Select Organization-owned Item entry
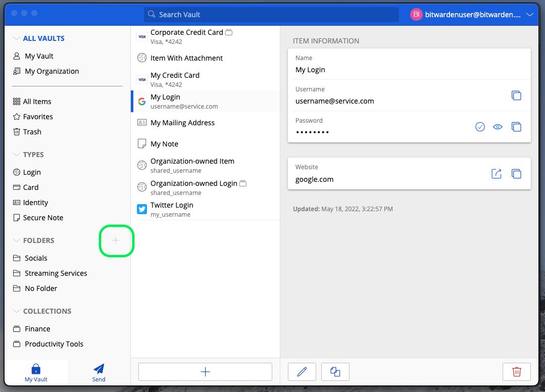Viewport: 545px width, 392px height. [206, 165]
